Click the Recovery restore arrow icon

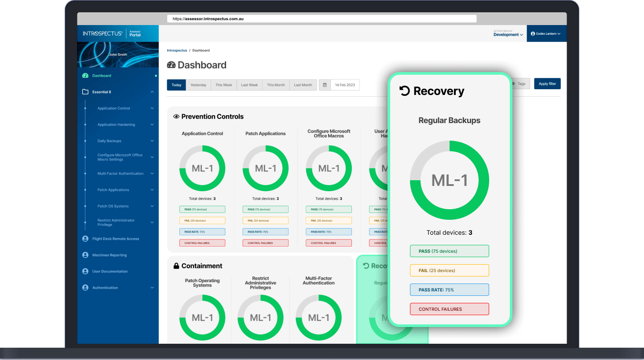click(404, 91)
